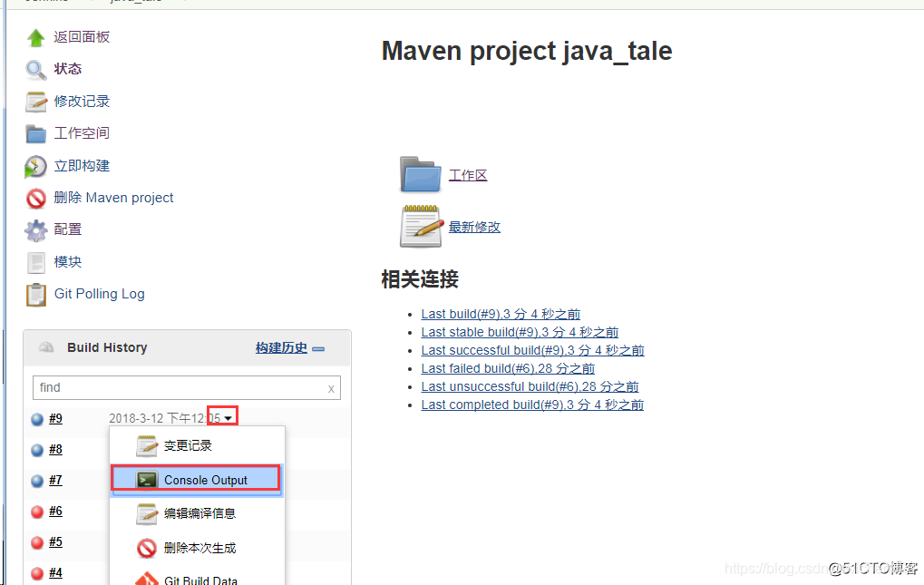Click the build #9 timestamp 2018-3-12
Viewport: 924px width, 585px height.
point(164,418)
